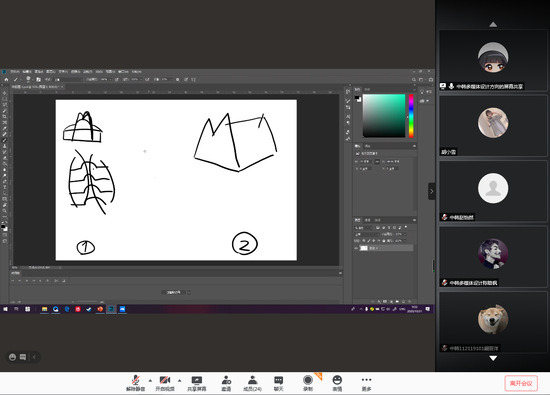Click the Photoshop Home icon

pos(6,80)
